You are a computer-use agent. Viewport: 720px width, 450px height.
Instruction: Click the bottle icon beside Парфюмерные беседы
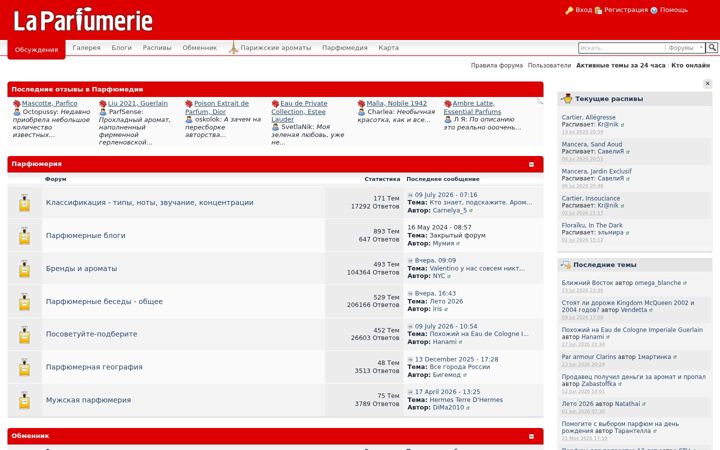coord(24,302)
